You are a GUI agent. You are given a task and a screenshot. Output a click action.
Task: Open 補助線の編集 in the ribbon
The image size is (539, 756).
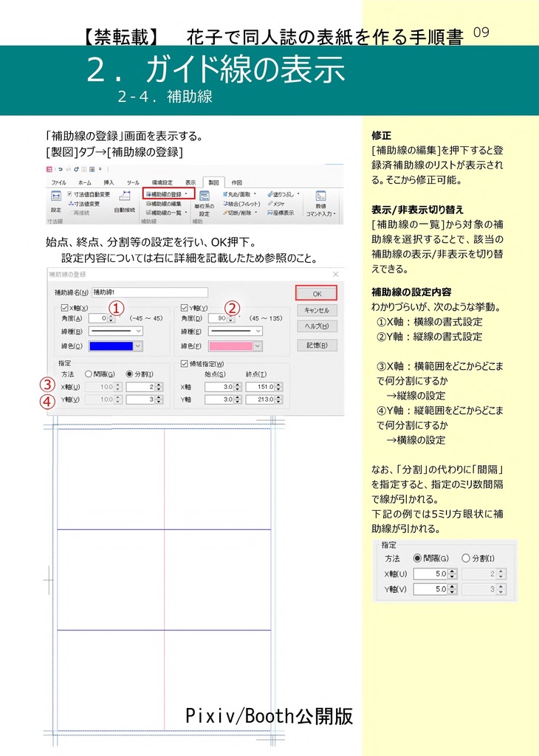[164, 204]
